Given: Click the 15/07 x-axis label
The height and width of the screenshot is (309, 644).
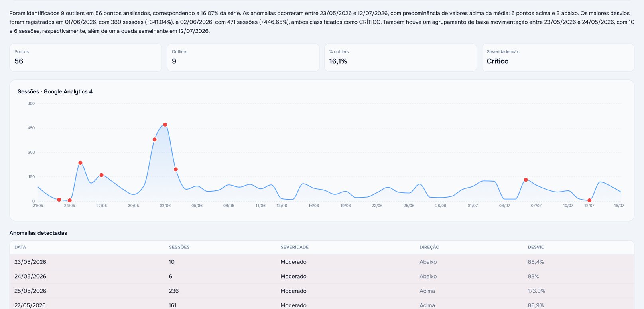Looking at the screenshot, I should click(x=619, y=206).
